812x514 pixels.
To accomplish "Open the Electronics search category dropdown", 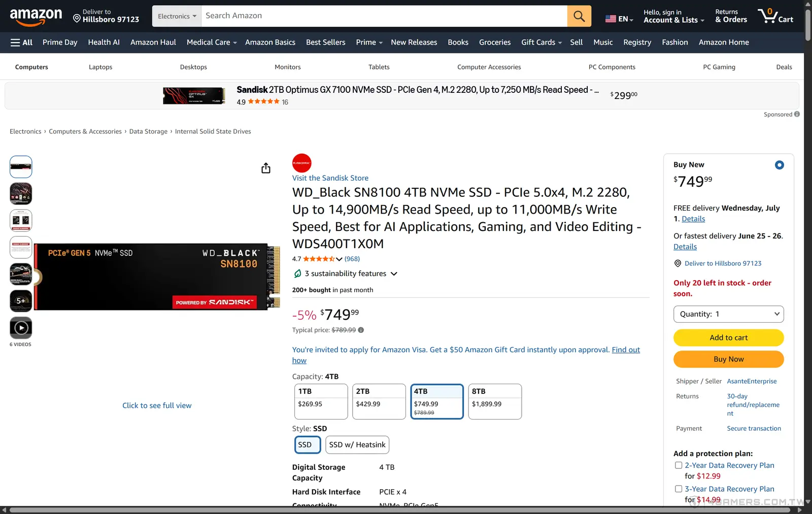I will click(x=177, y=16).
